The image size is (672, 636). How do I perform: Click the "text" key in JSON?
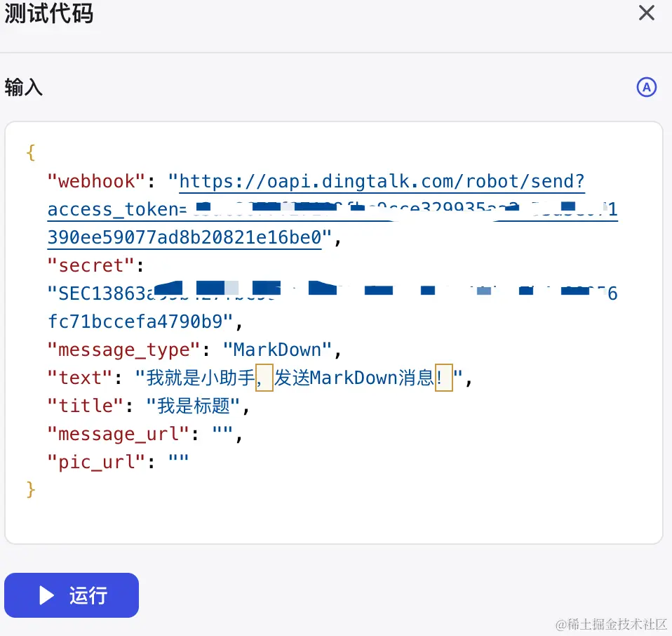(80, 378)
